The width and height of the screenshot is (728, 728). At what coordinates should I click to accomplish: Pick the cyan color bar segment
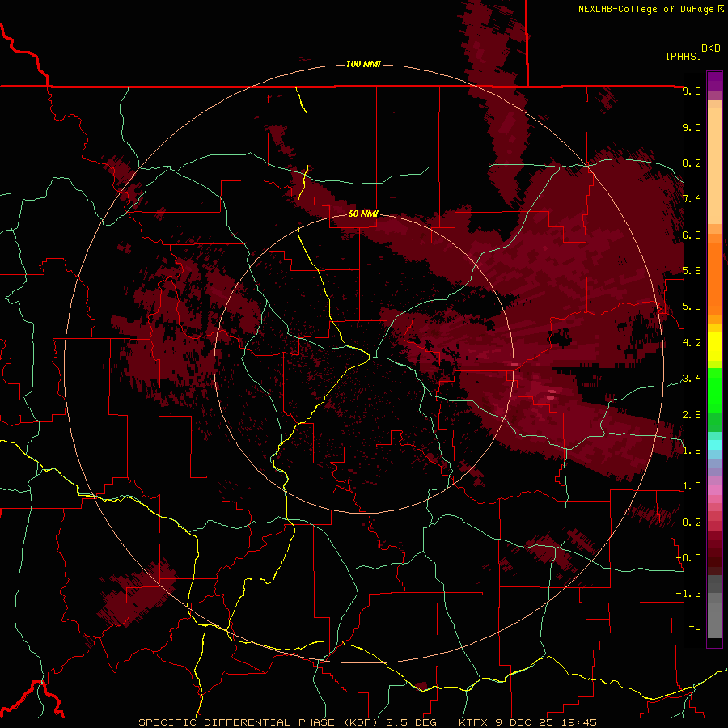tap(714, 445)
